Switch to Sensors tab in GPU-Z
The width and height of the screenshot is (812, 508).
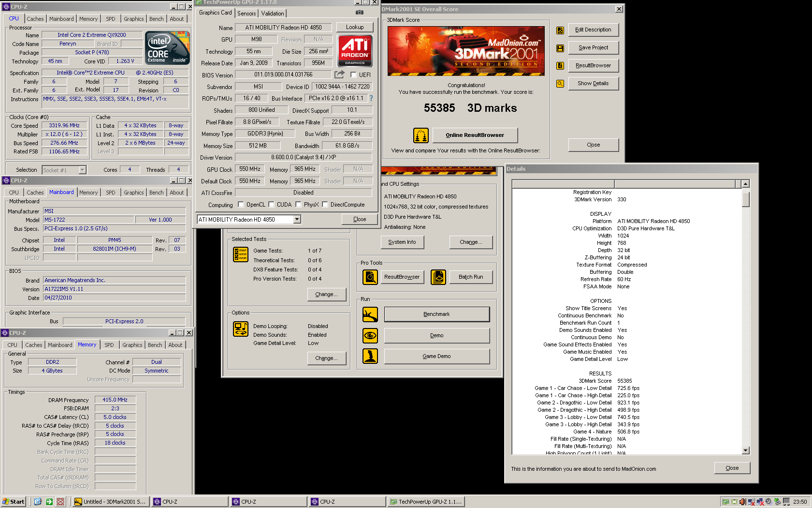tap(246, 14)
